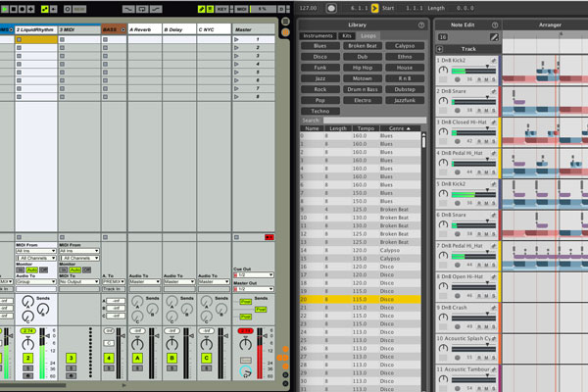Click the edit icon on 1 DnB Kick2

coord(494,61)
